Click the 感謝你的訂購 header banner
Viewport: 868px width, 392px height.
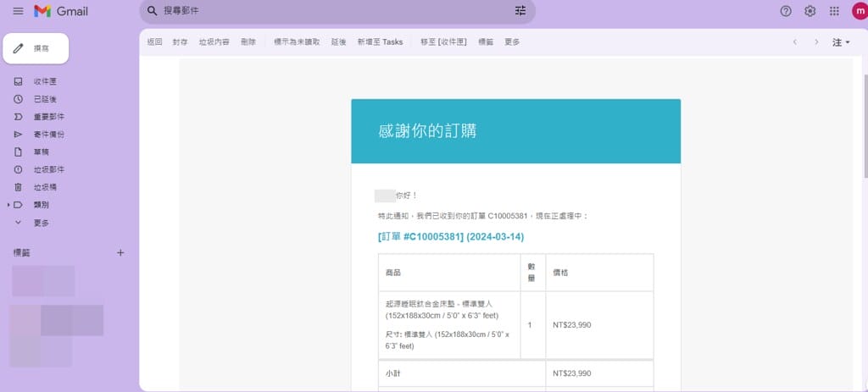click(x=516, y=131)
